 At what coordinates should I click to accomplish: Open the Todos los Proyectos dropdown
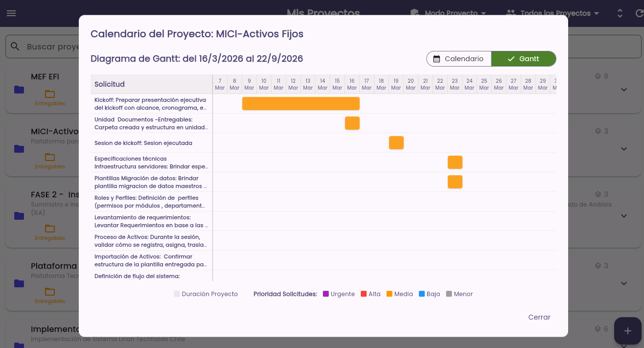[x=552, y=13]
